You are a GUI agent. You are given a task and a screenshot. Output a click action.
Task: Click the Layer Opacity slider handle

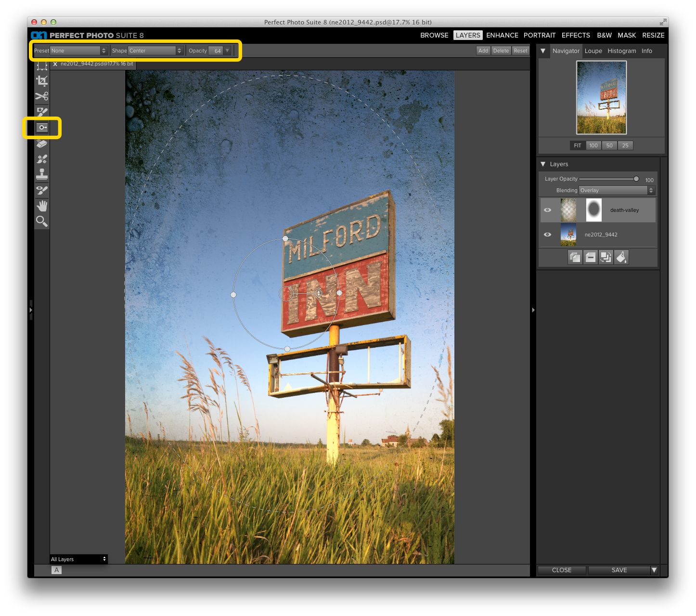(636, 179)
